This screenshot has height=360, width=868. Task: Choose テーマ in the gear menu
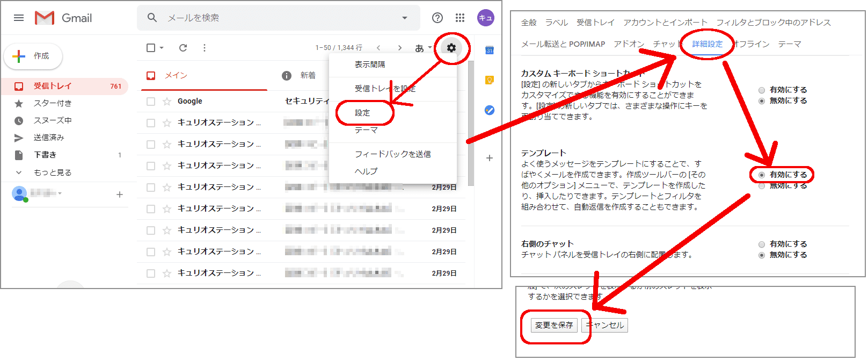tap(366, 130)
